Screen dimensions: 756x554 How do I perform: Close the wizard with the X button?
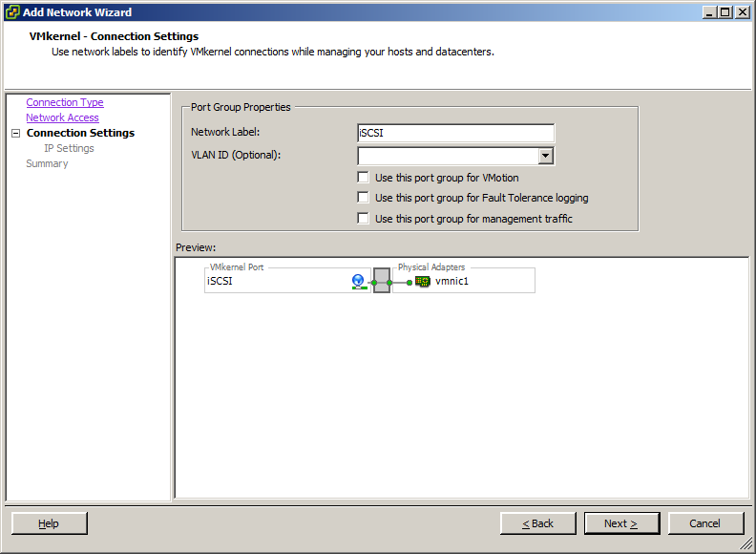tap(743, 12)
